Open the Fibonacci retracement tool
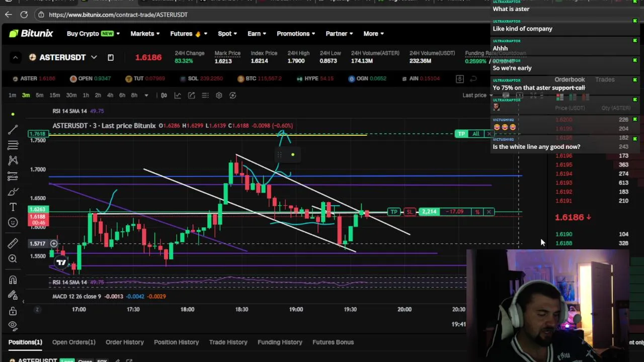Viewport: 644px width, 362px height. (13, 145)
